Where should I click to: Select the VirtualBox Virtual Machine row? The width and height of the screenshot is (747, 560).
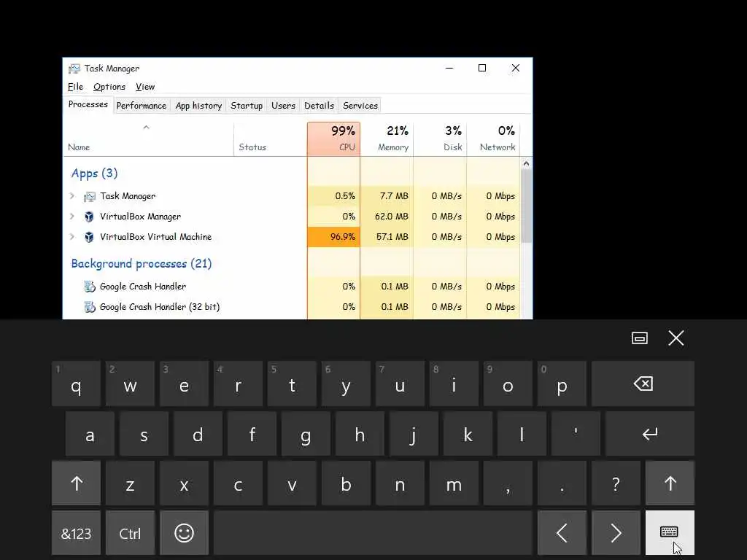[x=292, y=237]
